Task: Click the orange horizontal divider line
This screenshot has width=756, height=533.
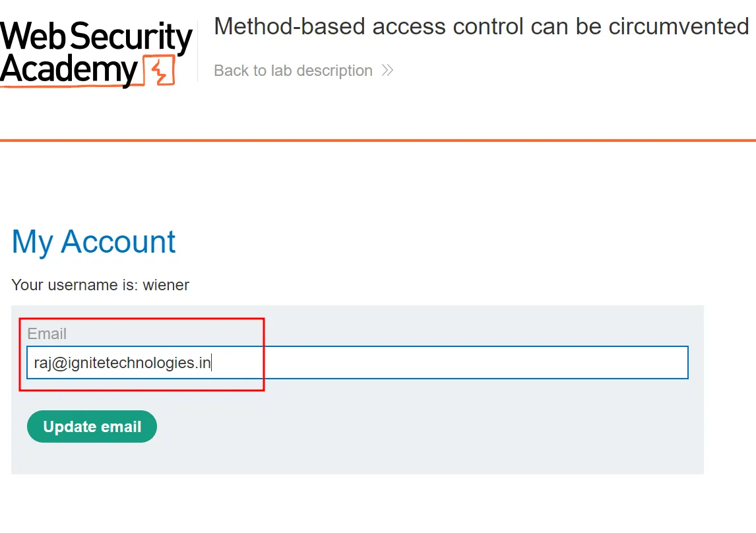Action: [x=378, y=141]
